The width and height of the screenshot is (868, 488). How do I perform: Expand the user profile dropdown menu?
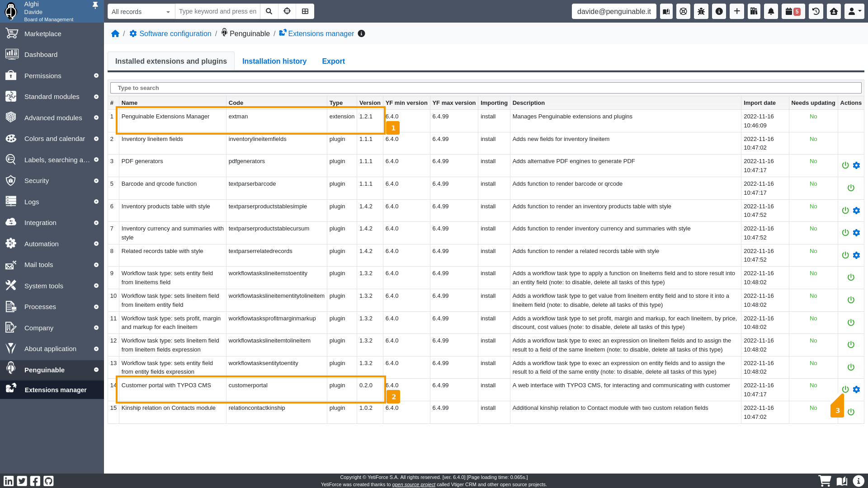854,11
